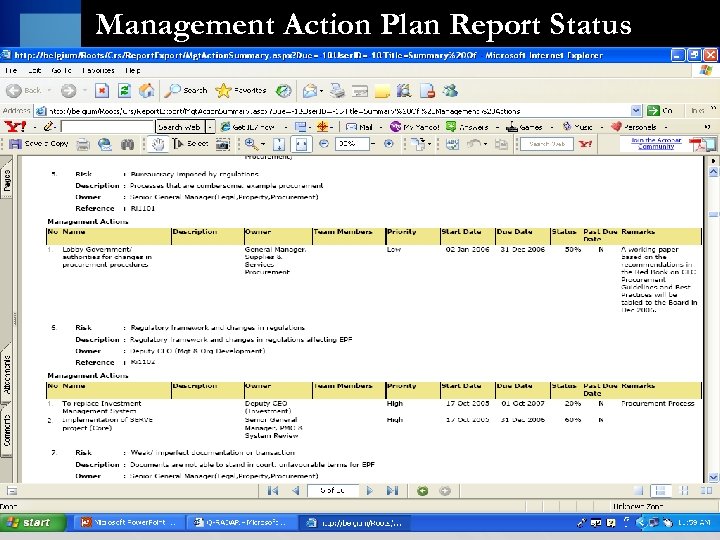Open the Favorites menu
Image resolution: width=720 pixels, height=540 pixels.
(x=98, y=70)
